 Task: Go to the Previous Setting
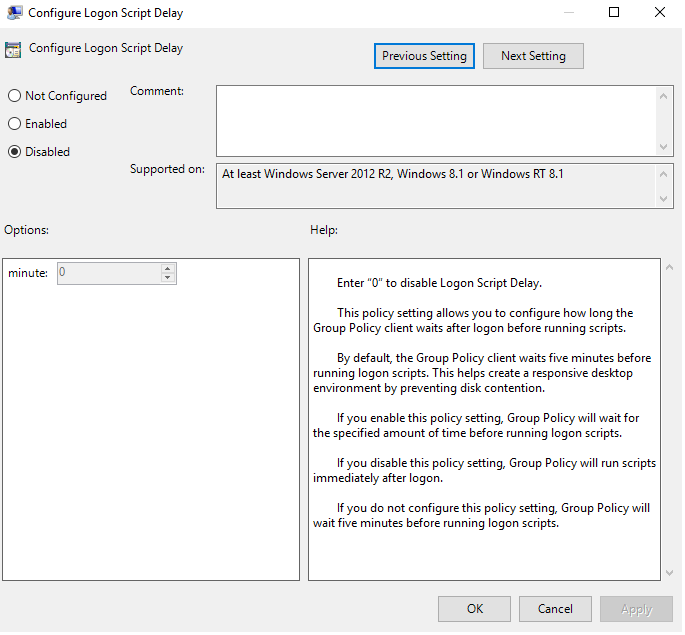(424, 56)
